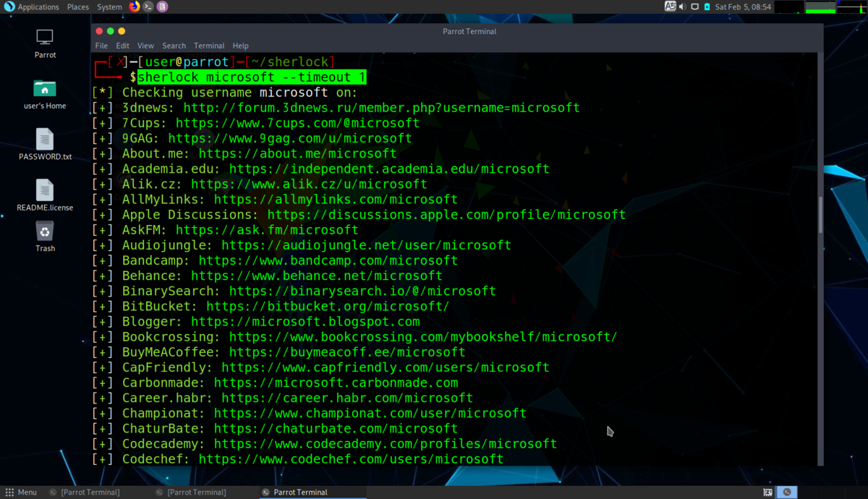Click the Menu button in bottom panel
The width and height of the screenshot is (868, 499).
coord(21,492)
